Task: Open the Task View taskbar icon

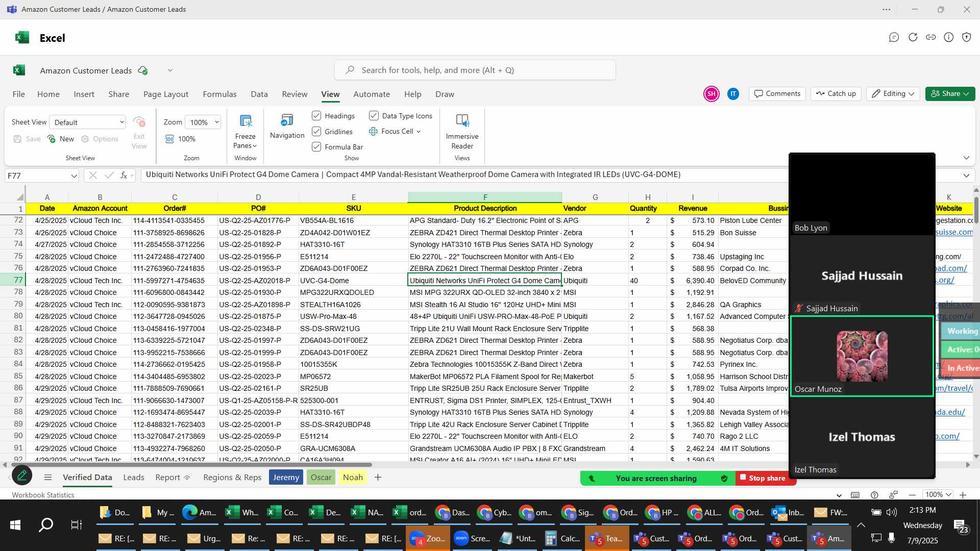Action: tap(77, 525)
